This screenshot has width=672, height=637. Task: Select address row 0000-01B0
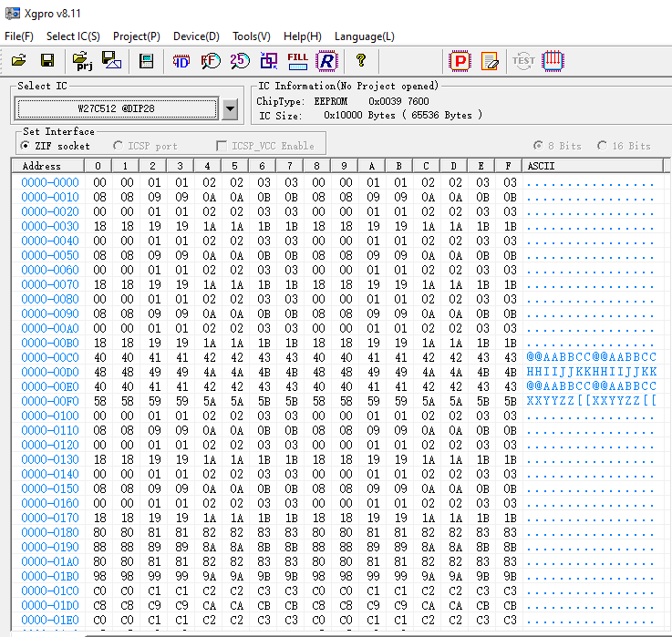pos(50,576)
